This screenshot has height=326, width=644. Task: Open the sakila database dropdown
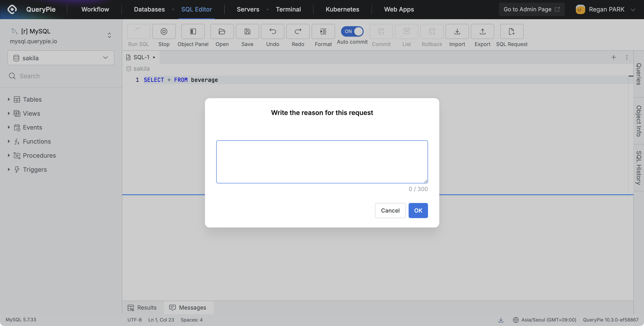61,58
